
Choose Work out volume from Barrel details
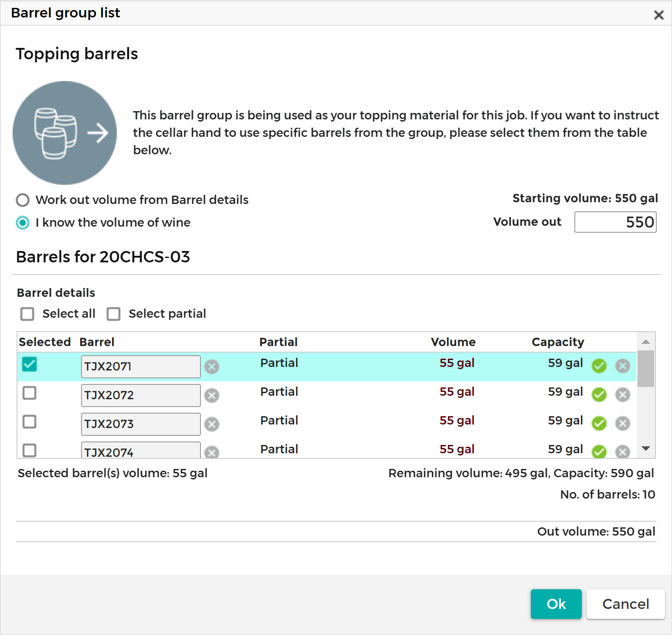(23, 200)
